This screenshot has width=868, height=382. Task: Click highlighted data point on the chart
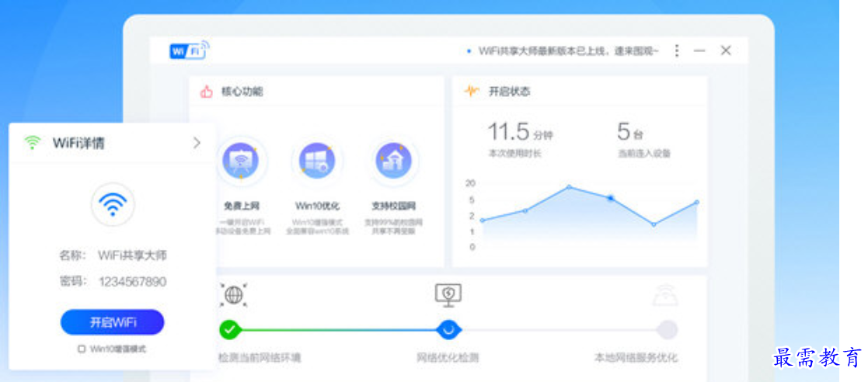pos(611,198)
